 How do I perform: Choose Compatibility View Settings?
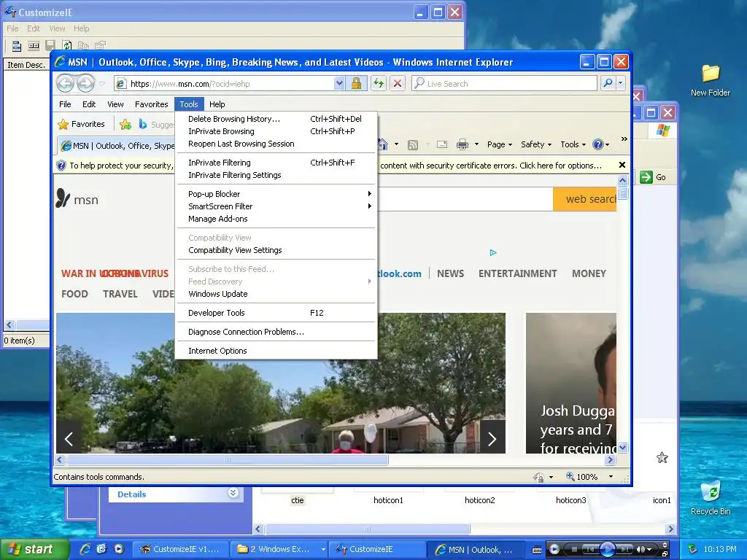tap(276, 250)
